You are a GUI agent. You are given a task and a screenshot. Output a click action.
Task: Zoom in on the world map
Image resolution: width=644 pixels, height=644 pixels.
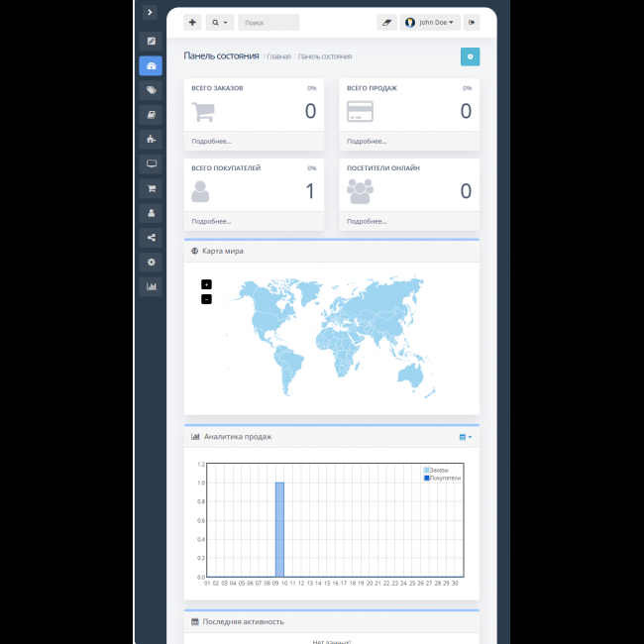click(x=206, y=284)
